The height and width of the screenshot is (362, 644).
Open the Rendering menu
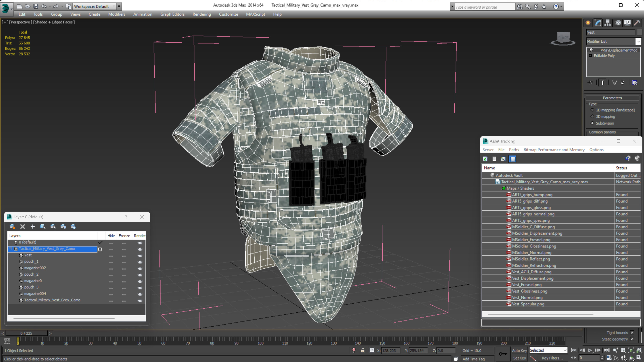coord(202,14)
